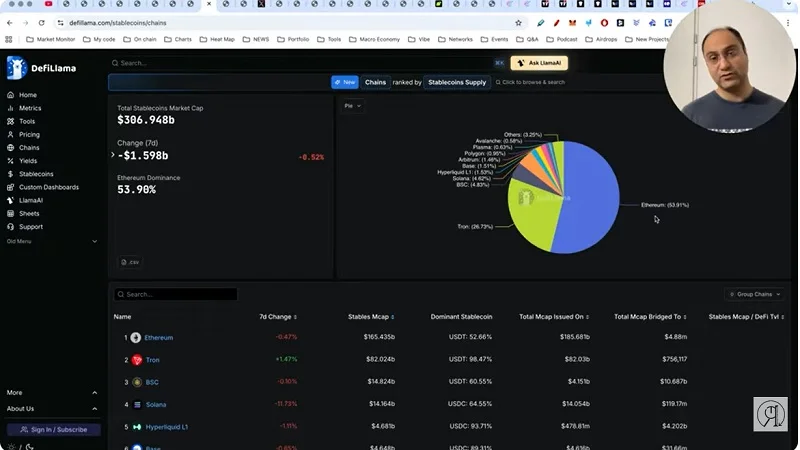Screen dimensions: 800x450
Task: Toggle the dark/light theme icon below Sign In
Action: (30, 446)
